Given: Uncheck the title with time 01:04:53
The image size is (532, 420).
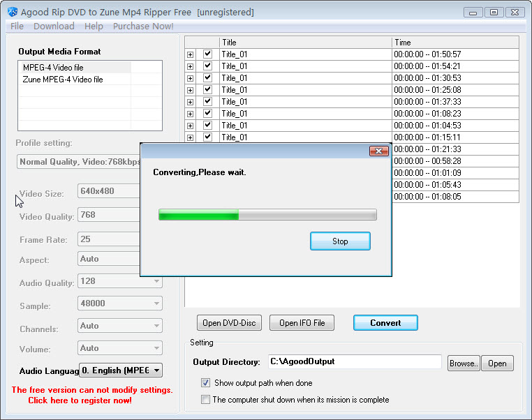Looking at the screenshot, I should (207, 125).
